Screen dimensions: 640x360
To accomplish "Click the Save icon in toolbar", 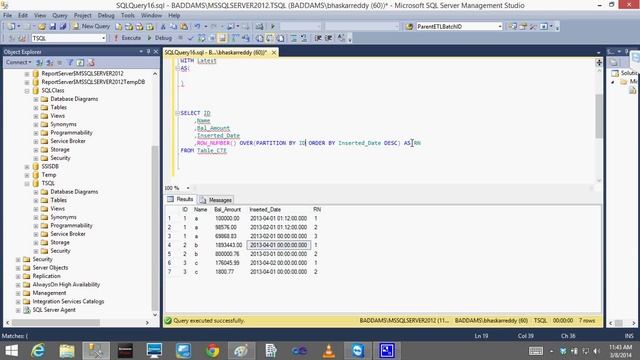I will (x=53, y=27).
